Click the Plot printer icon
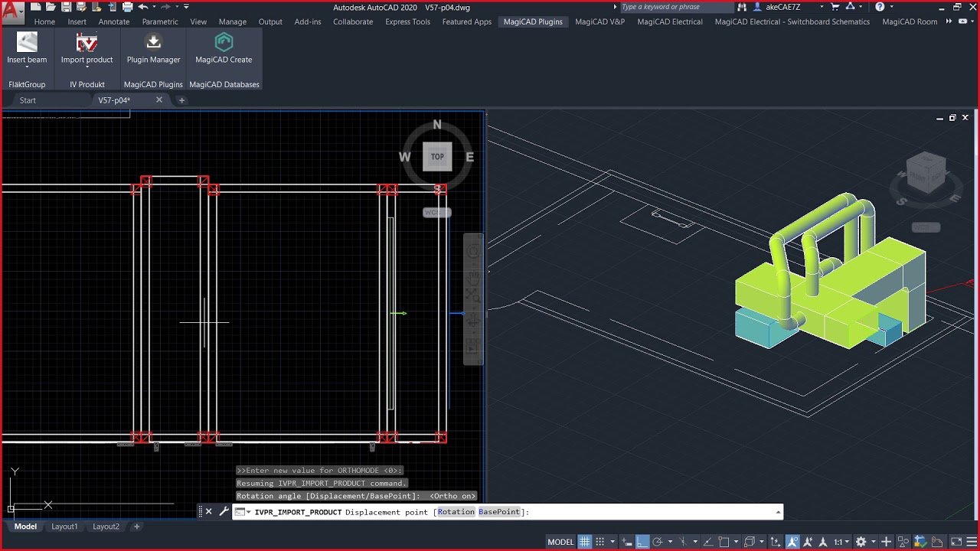 [127, 7]
